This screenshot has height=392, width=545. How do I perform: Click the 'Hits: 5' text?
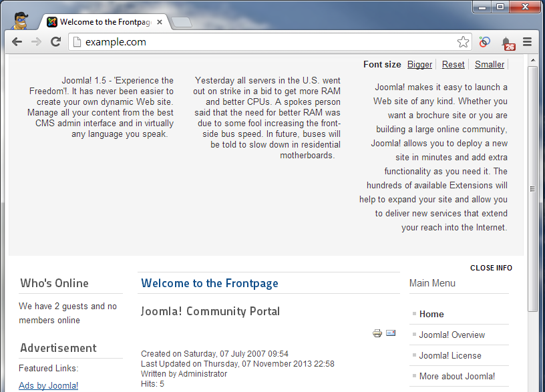tap(152, 384)
